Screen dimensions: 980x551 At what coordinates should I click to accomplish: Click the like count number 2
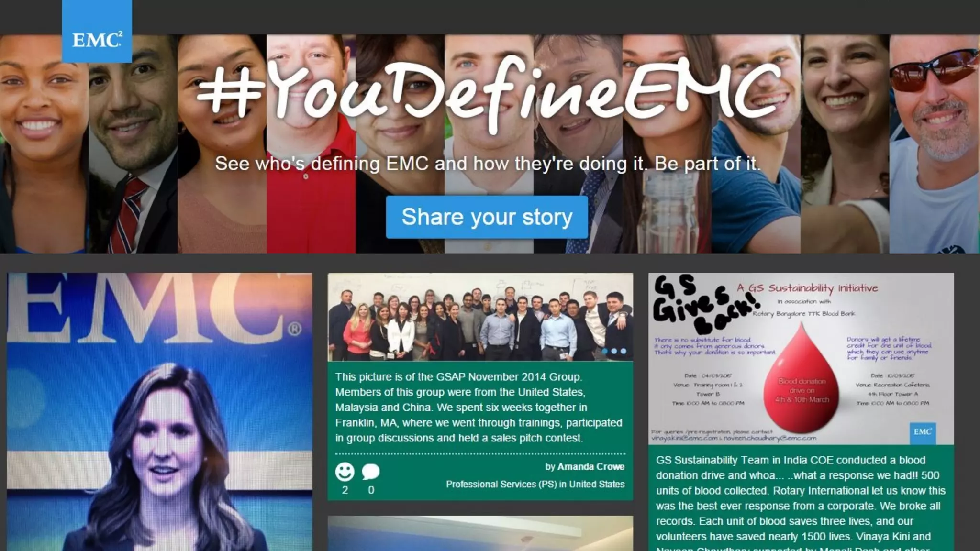click(x=345, y=490)
